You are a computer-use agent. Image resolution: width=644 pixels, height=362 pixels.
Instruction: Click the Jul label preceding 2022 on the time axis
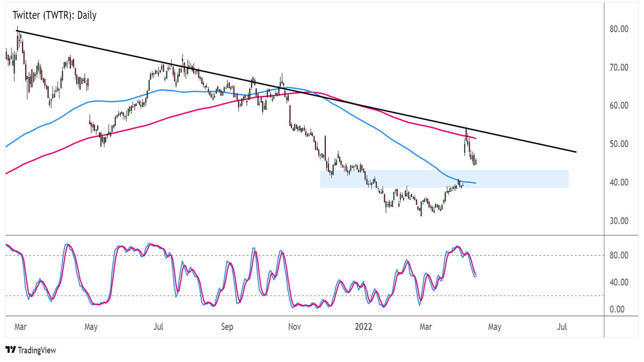click(x=158, y=326)
